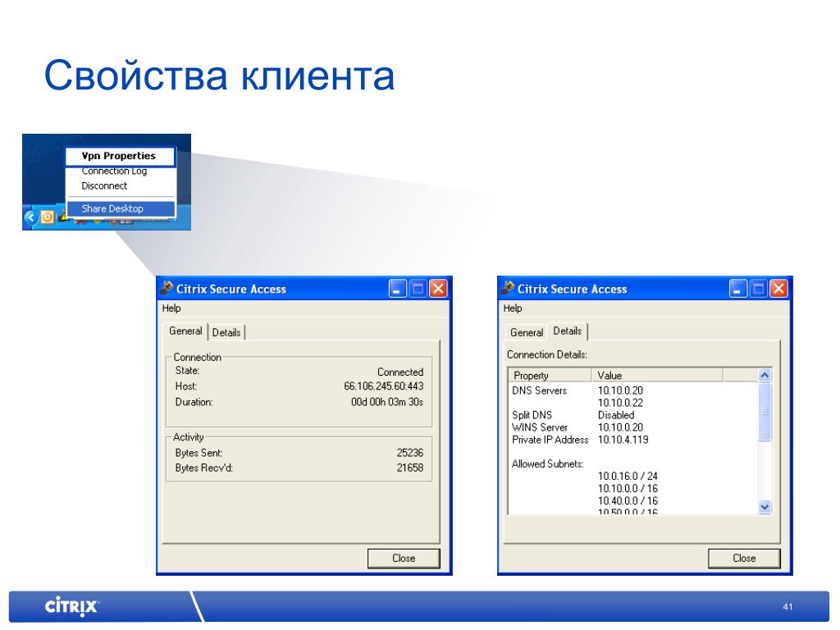Image resolution: width=840 pixels, height=630 pixels.
Task: Click subnet value 10.0.16.0 / 24
Action: [x=628, y=477]
